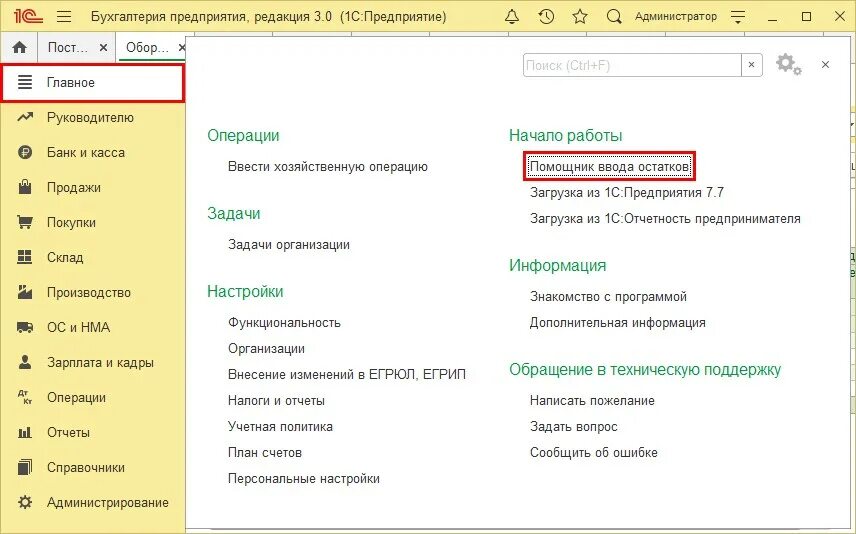Click the Информация heading

(557, 265)
